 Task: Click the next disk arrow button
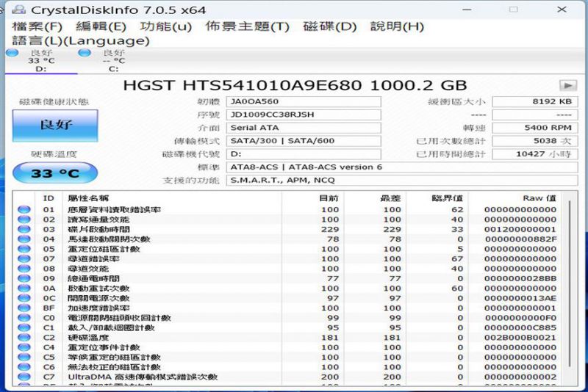(567, 86)
